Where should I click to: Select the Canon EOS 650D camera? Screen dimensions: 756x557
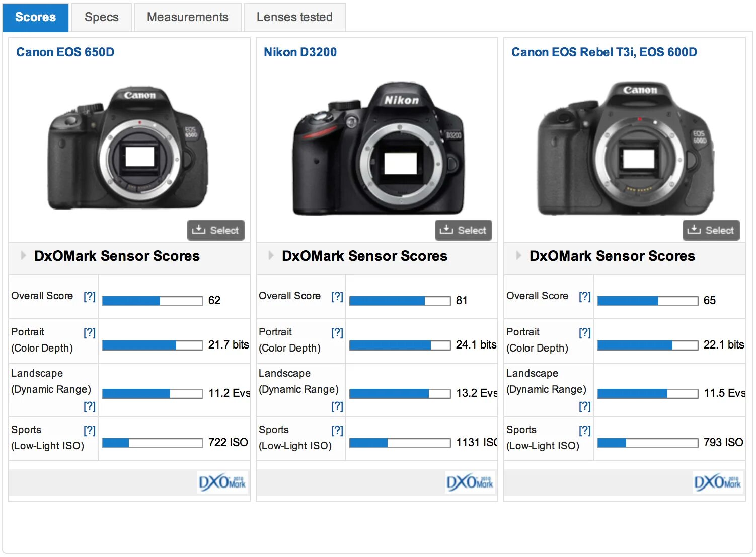[x=216, y=230]
